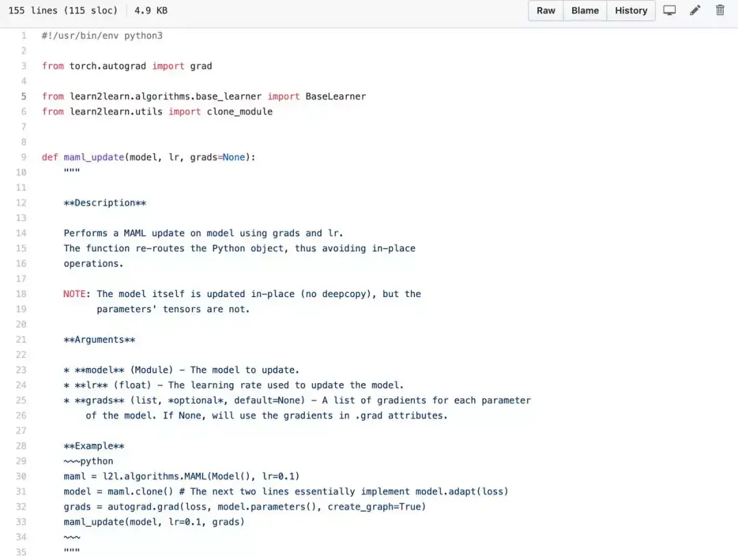Screen dimensions: 738x560
Task: Open the Blame view
Action: [584, 10]
